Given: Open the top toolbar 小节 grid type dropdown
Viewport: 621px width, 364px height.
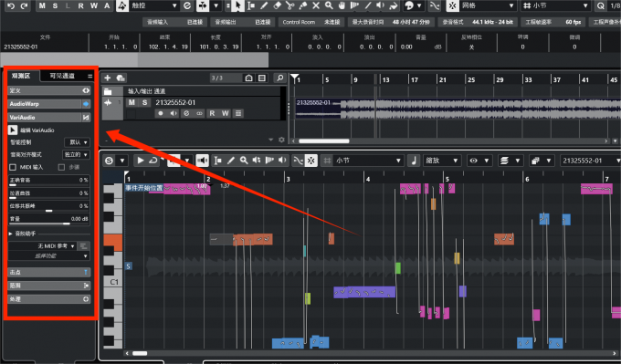Looking at the screenshot, I should (x=555, y=5).
